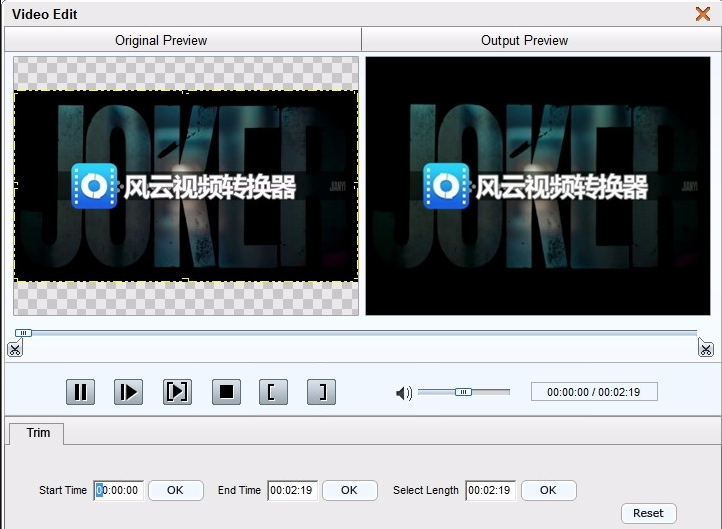Viewport: 722px width, 529px height.
Task: Select the Trim tab
Action: point(38,433)
